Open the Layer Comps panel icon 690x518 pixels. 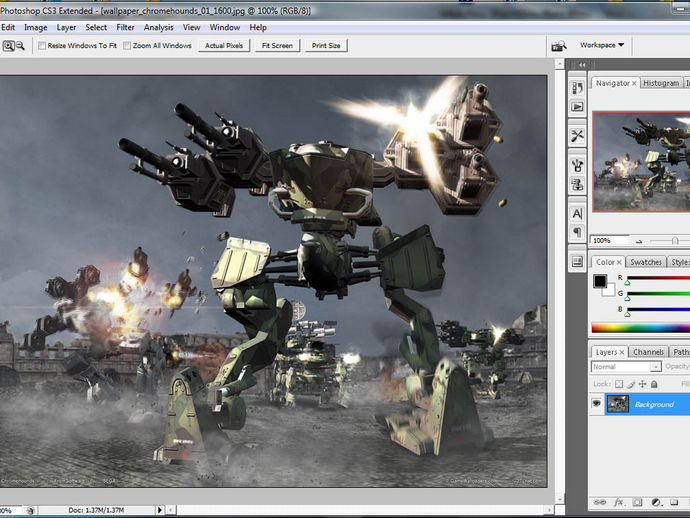tap(577, 262)
